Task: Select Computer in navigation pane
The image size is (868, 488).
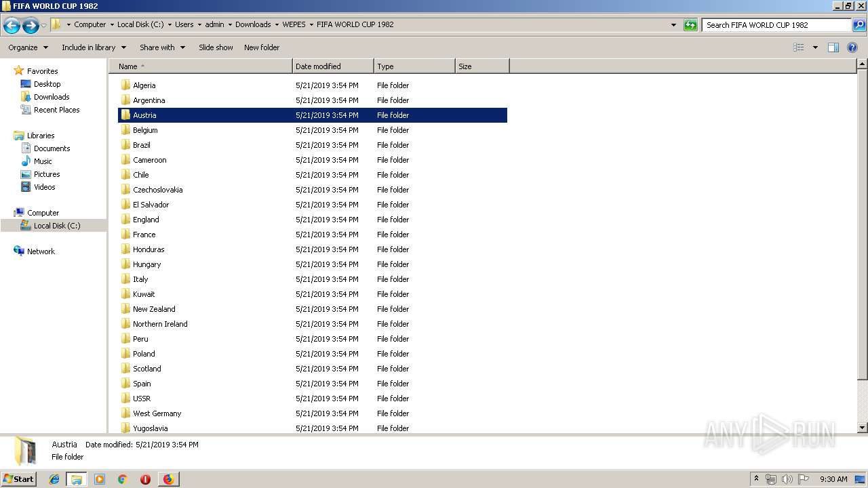Action: click(x=43, y=213)
